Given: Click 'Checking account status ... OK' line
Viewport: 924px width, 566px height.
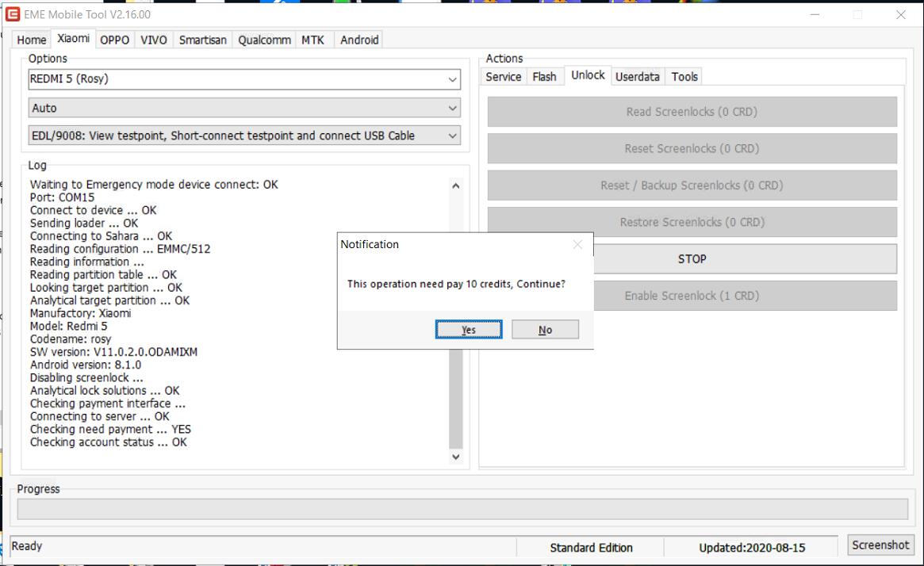Looking at the screenshot, I should click(109, 442).
